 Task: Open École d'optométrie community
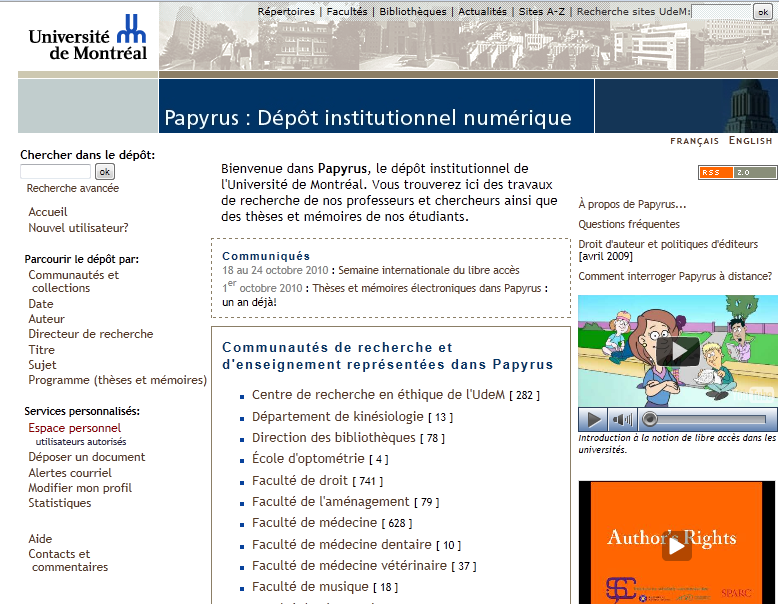point(308,458)
